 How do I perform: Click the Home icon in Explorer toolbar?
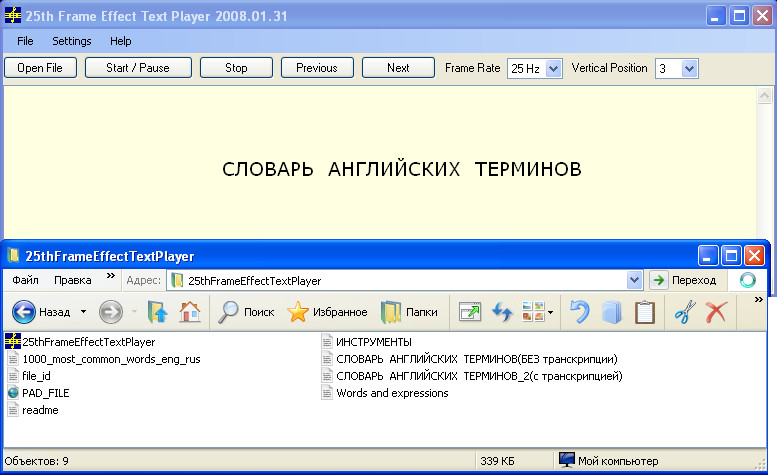[x=189, y=313]
